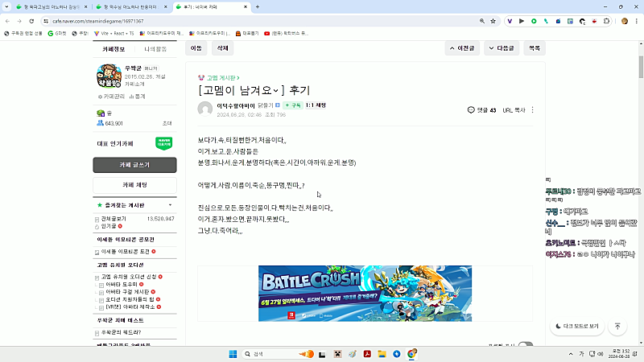Screen dimensions: 644x362
Task: Open 인기글 in the sidebar
Action: tap(109, 226)
